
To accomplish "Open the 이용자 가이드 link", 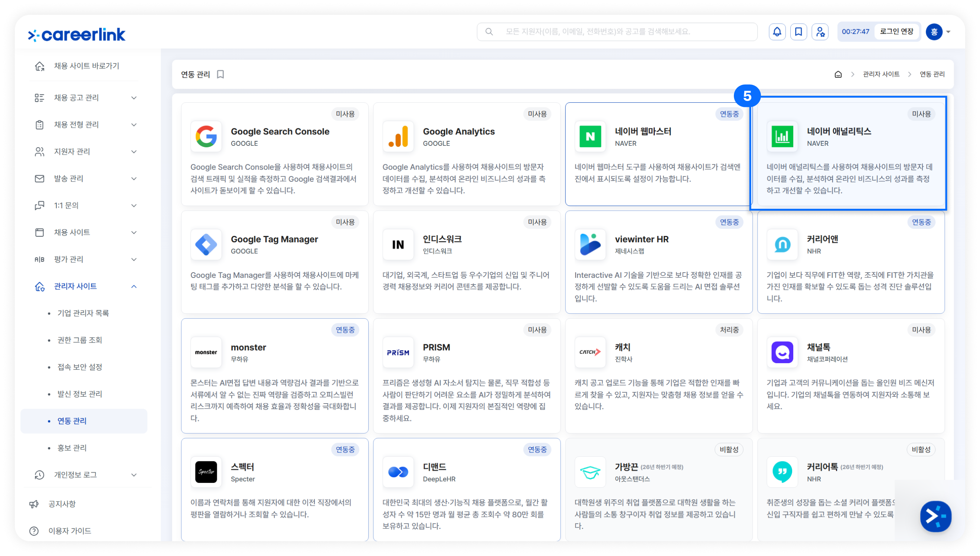I will click(69, 531).
